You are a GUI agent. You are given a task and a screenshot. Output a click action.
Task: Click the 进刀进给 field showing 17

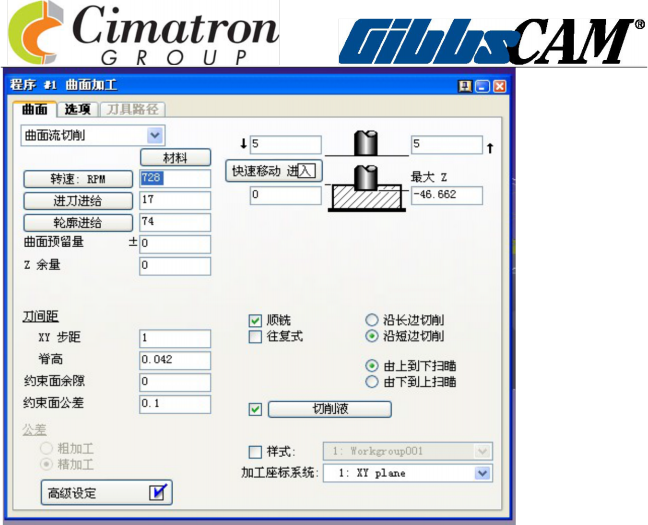tap(175, 200)
